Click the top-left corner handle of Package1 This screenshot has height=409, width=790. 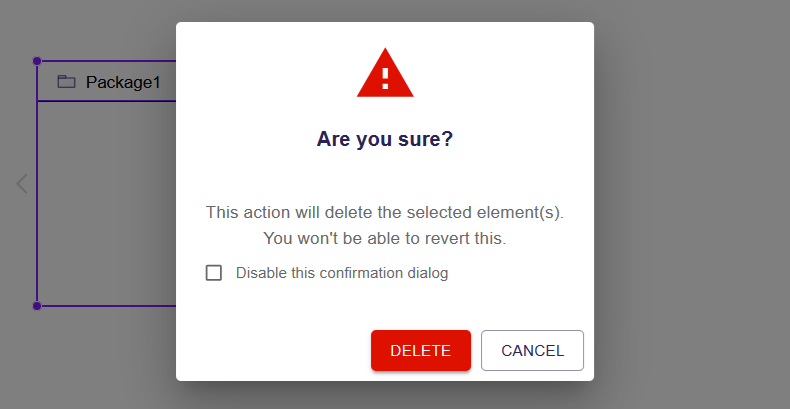(x=37, y=61)
